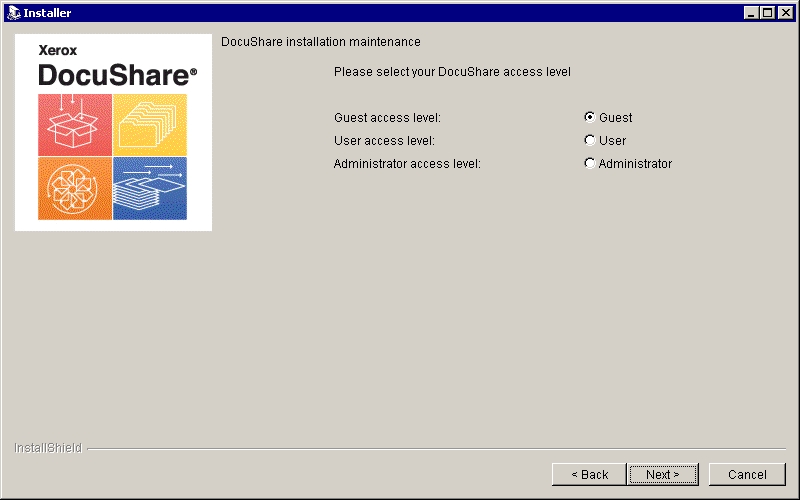The width and height of the screenshot is (800, 500).
Task: Click the blue stacked pages icon in the logo
Action: pyautogui.click(x=150, y=188)
